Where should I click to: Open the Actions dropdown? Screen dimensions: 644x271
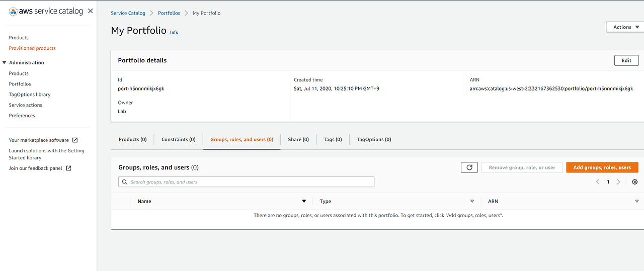[625, 27]
